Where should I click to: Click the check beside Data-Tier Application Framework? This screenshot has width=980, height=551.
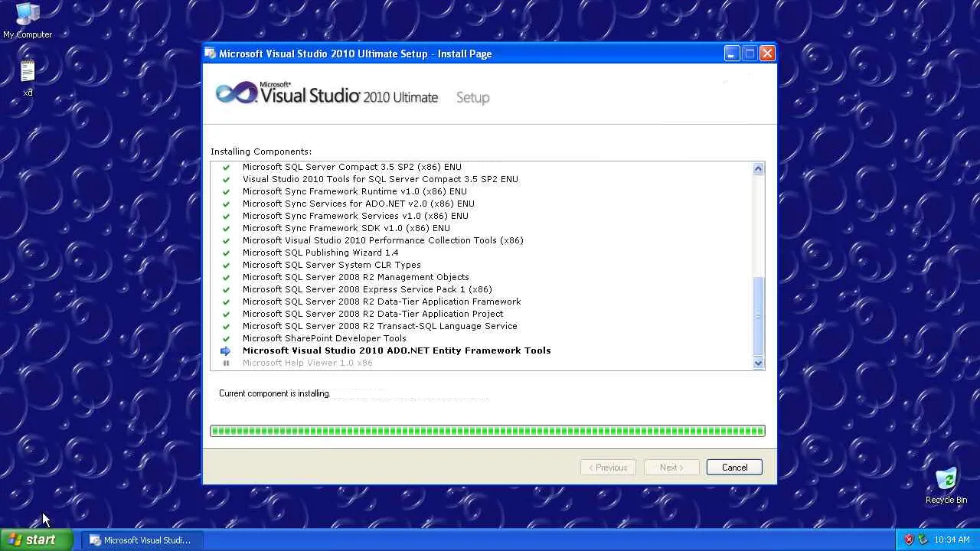click(x=226, y=302)
